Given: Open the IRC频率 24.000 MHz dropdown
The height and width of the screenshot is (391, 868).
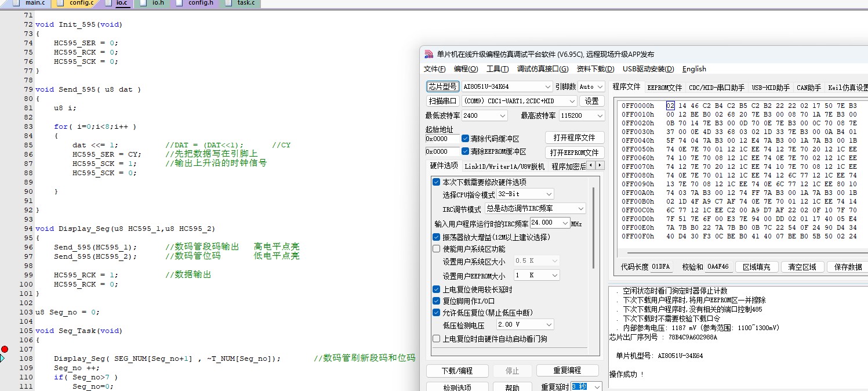Looking at the screenshot, I should pyautogui.click(x=550, y=223).
